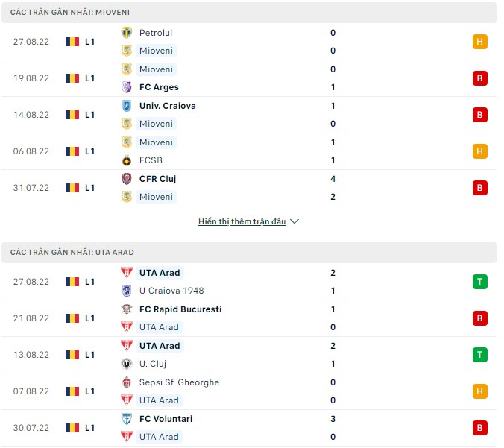Viewport: 504px width, 448px height.
Task: Open the CFR Cluj team name link
Action: [x=157, y=179]
